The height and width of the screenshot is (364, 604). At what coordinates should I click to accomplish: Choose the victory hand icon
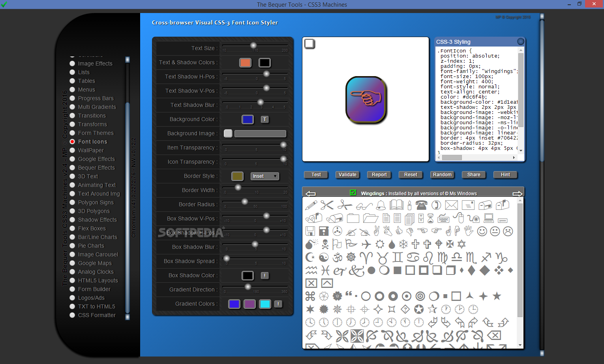[376, 231]
